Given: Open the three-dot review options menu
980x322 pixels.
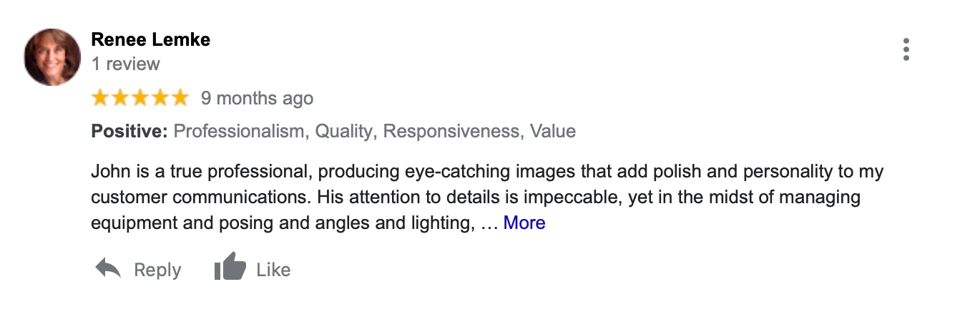Looking at the screenshot, I should (906, 49).
